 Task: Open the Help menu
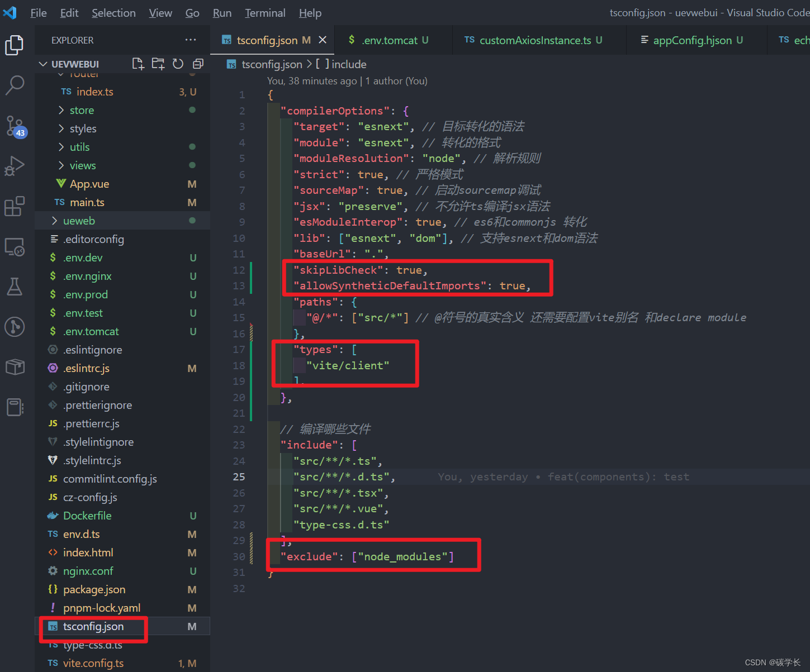point(310,13)
